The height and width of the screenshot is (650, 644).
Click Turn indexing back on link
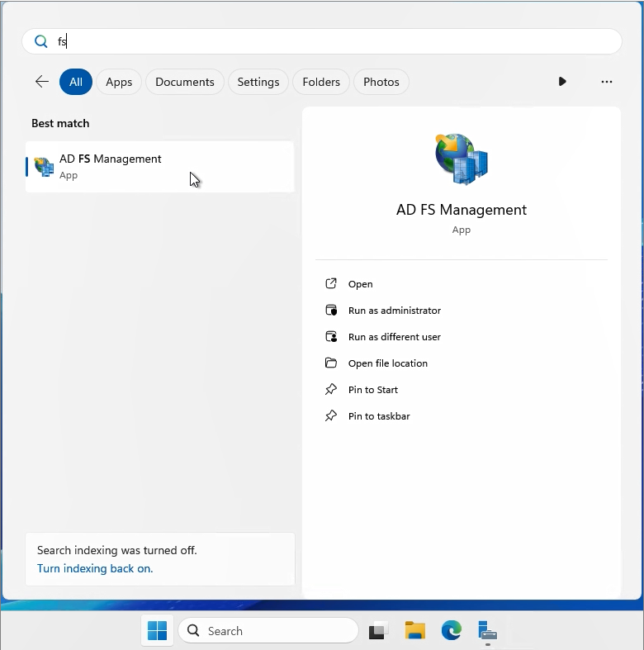click(x=95, y=568)
